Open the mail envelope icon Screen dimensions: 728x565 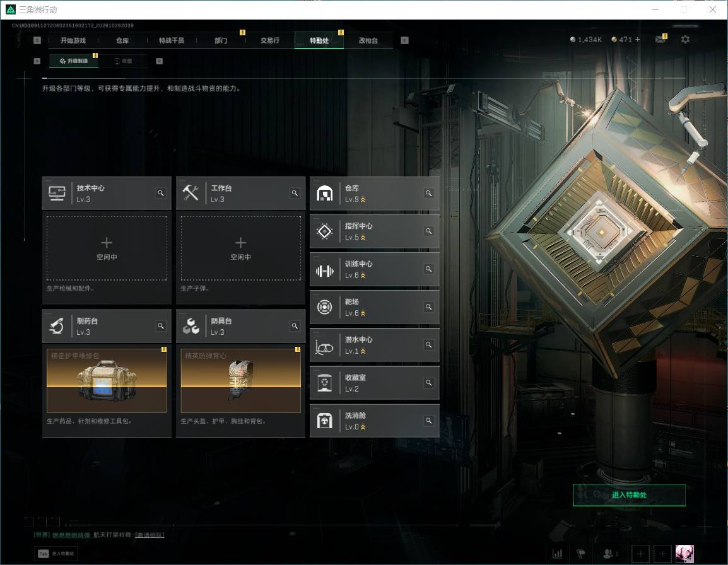[x=660, y=40]
